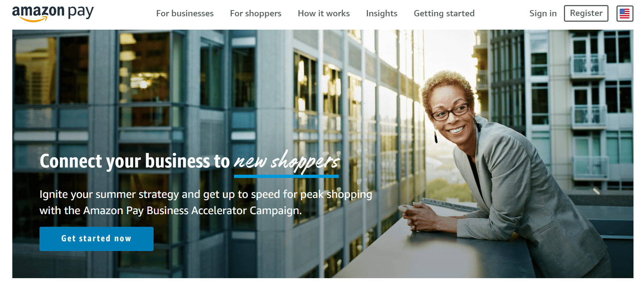Open the For businesses menu

185,13
